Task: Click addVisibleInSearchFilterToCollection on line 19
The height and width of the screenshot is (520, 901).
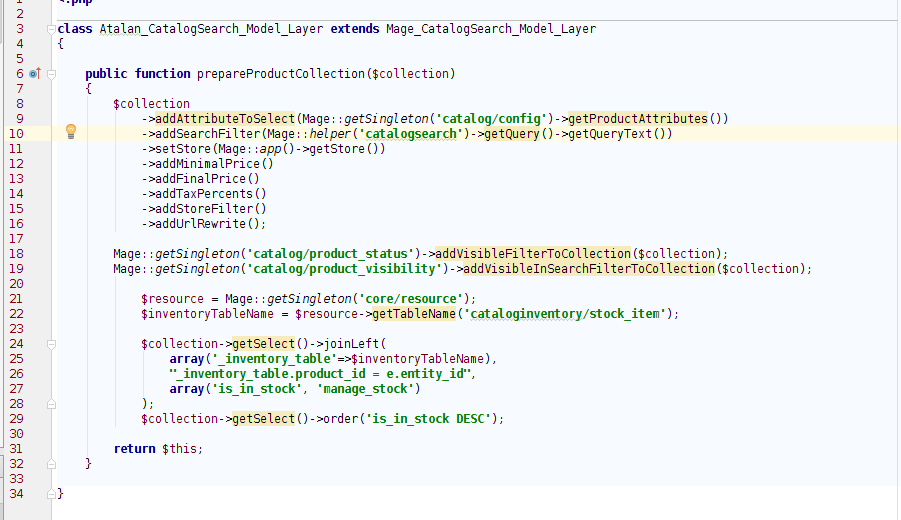Action: [x=589, y=268]
